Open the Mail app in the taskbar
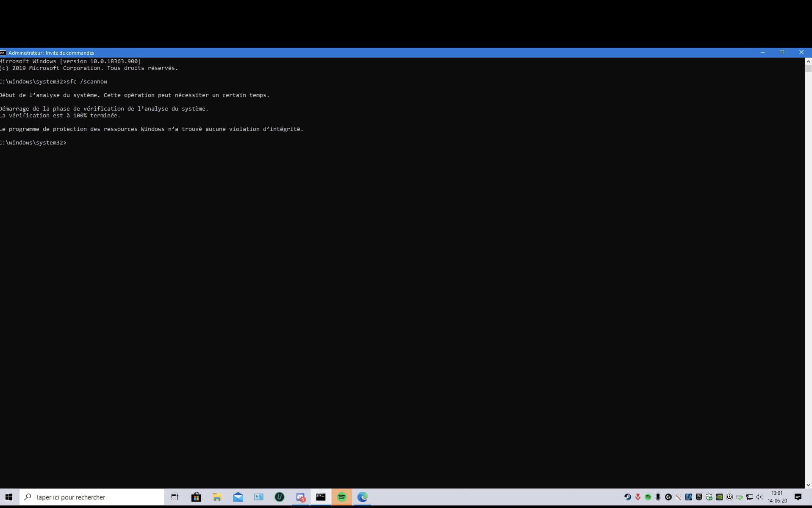This screenshot has height=508, width=812. [x=238, y=497]
